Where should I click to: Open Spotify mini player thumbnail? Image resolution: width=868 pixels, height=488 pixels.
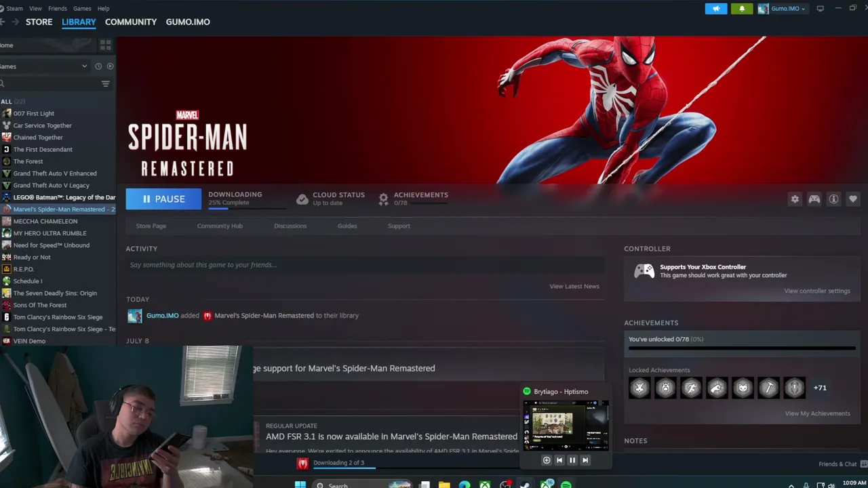[566, 425]
